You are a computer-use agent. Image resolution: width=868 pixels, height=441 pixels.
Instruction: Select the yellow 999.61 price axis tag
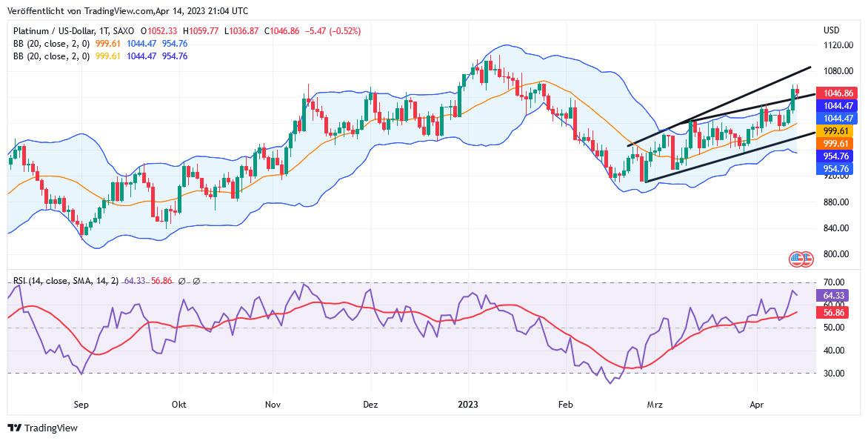(x=834, y=130)
